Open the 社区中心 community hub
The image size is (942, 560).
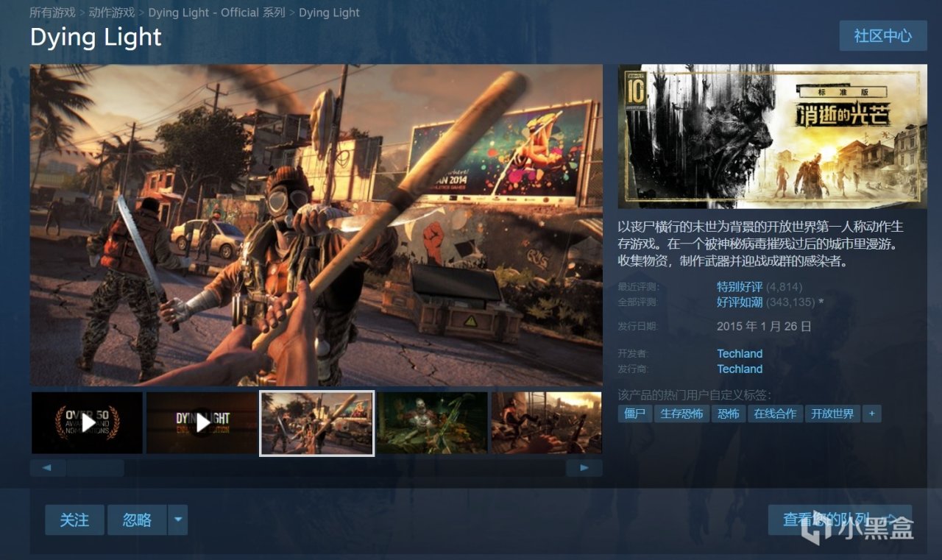tap(882, 36)
